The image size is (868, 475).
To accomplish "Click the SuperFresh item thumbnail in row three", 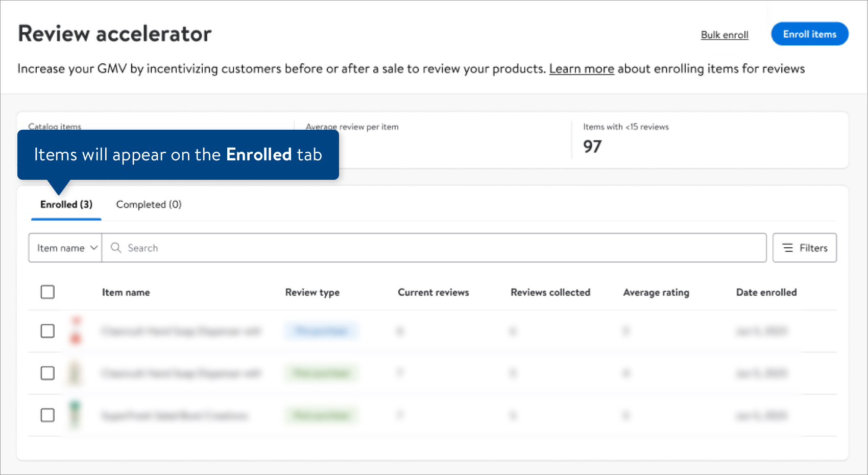I will click(76, 415).
